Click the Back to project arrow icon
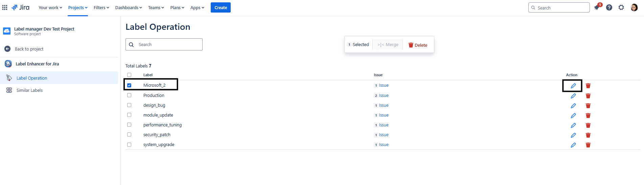The width and height of the screenshot is (644, 185). click(x=7, y=49)
